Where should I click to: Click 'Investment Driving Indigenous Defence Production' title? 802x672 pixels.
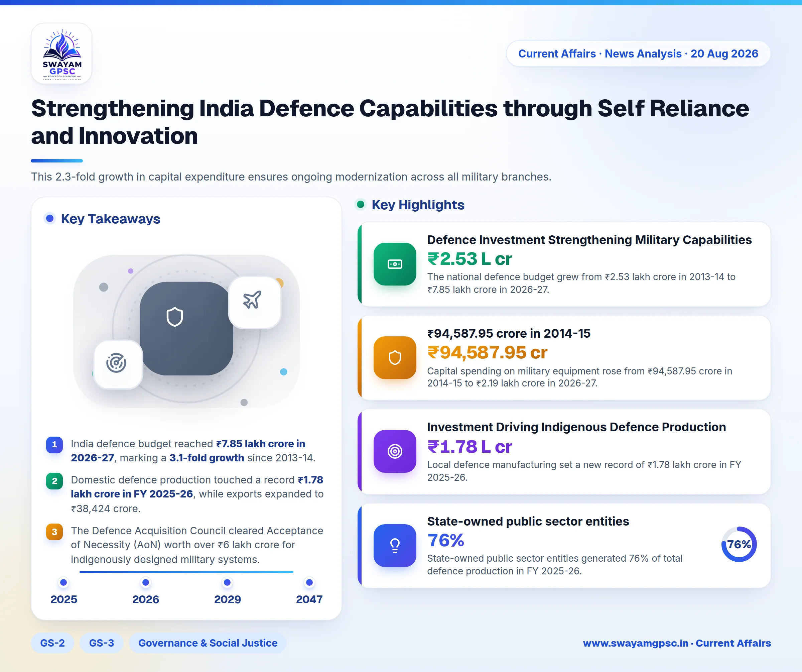[x=576, y=427]
